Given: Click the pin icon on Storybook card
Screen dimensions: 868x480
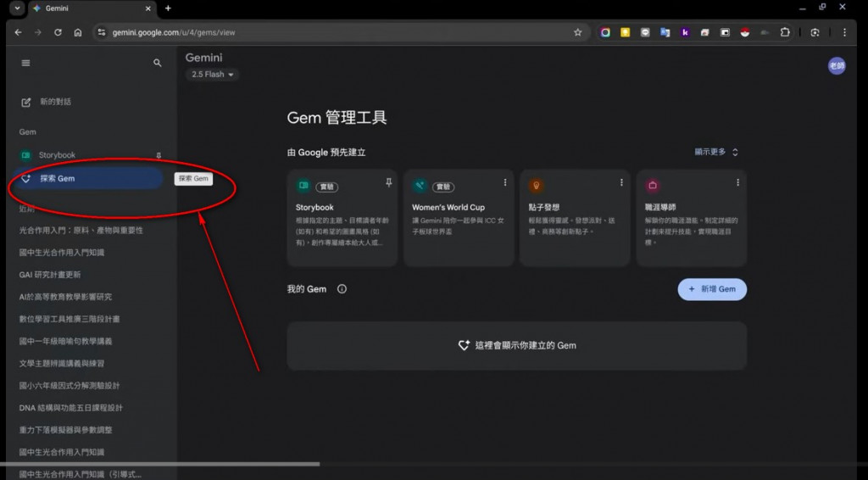Looking at the screenshot, I should 388,182.
